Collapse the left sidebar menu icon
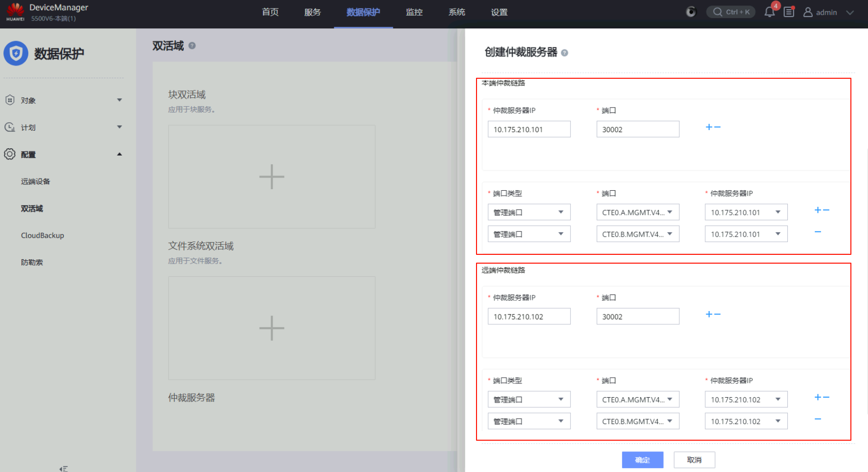This screenshot has height=472, width=868. coord(64,469)
